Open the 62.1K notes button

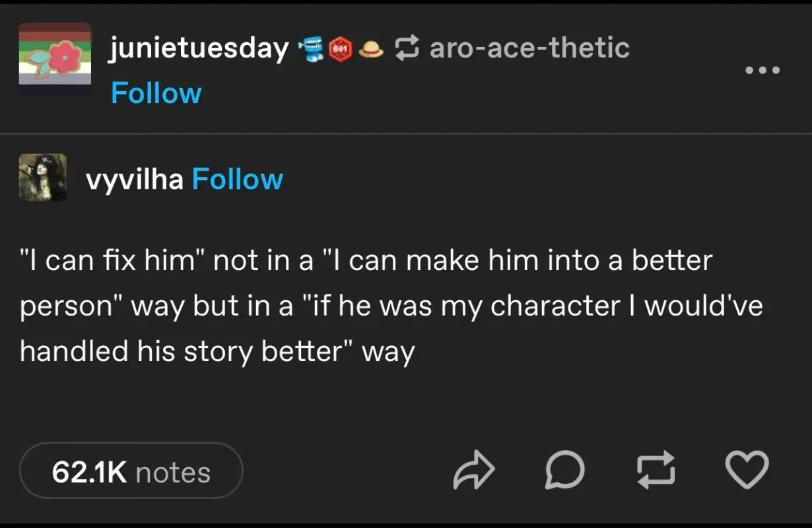pos(131,472)
